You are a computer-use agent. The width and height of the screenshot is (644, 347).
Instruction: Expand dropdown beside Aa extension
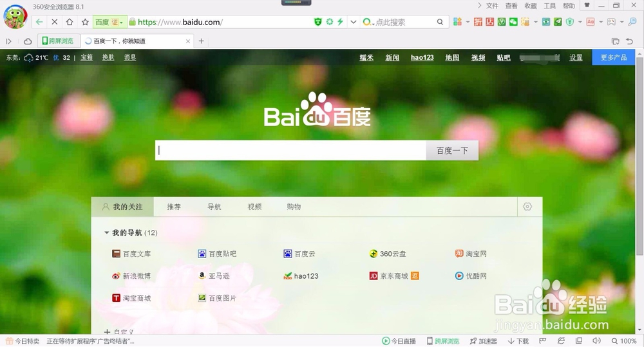601,22
